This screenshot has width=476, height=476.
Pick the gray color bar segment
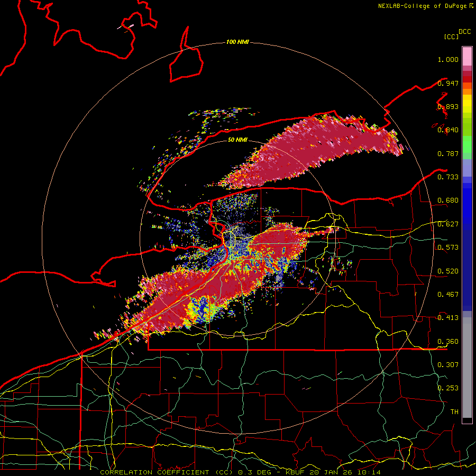(x=467, y=368)
